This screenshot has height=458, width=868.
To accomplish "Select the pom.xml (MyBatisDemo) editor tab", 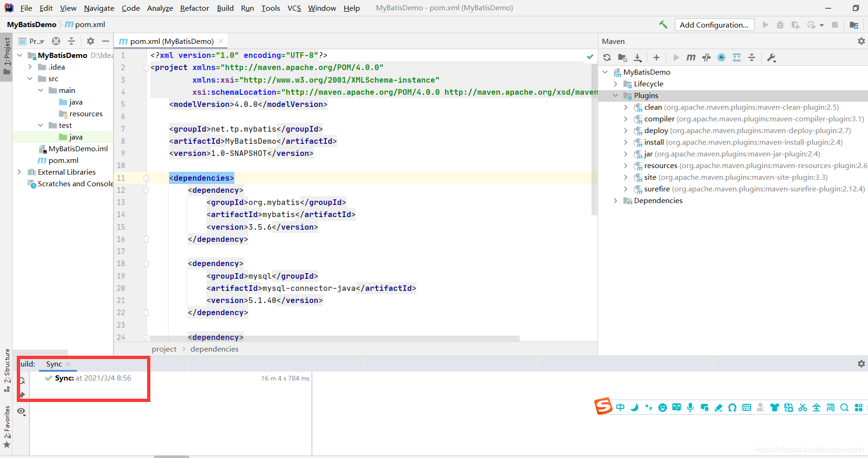I will click(171, 41).
